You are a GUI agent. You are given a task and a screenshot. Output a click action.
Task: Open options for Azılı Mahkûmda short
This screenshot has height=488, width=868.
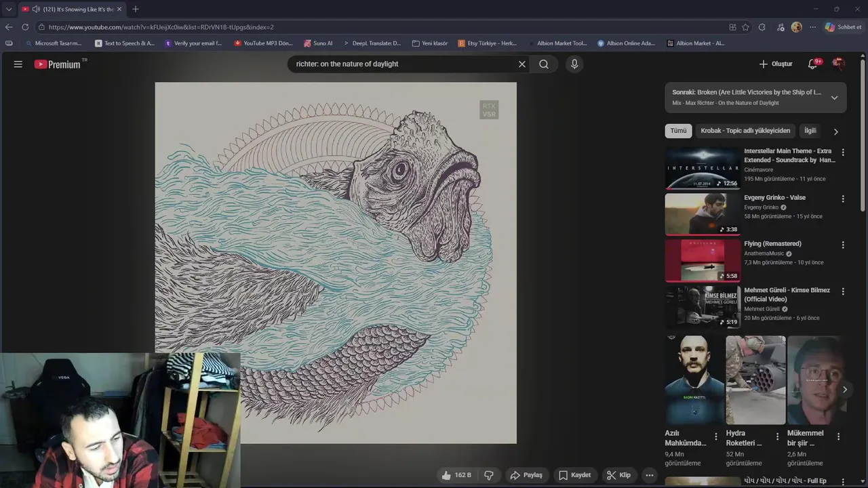click(716, 436)
